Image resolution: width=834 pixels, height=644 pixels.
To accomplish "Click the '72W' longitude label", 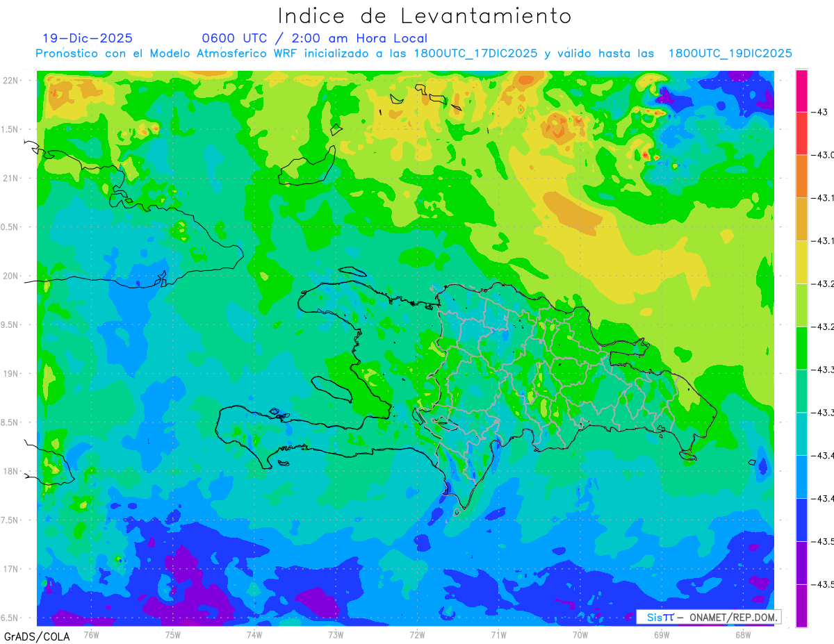I will point(416,634).
